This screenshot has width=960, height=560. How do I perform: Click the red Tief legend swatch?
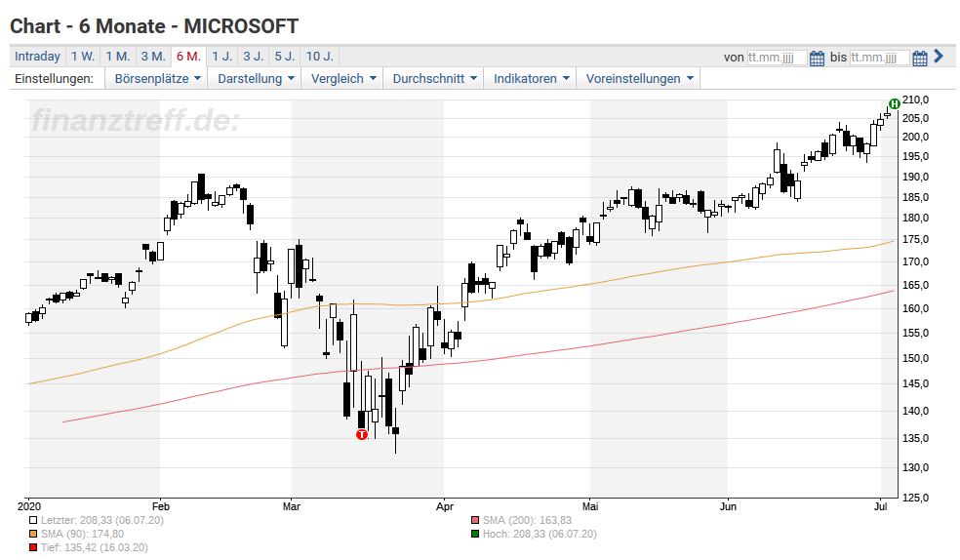33,547
